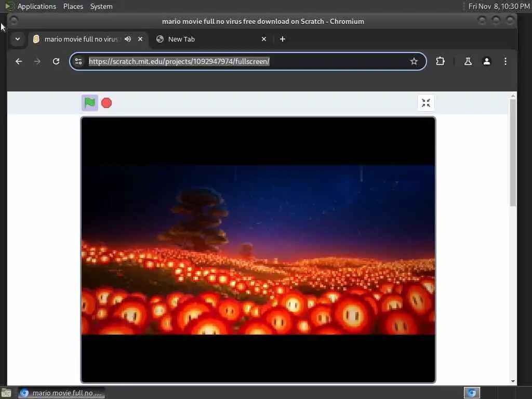Click the workspace switcher in bottom panel
This screenshot has height=399, width=532.
tap(472, 393)
